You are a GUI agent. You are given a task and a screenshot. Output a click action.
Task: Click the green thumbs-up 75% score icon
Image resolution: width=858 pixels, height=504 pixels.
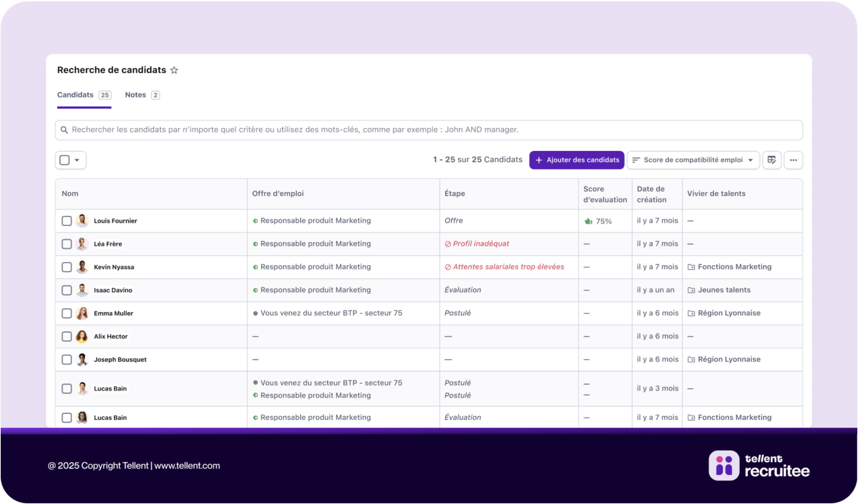click(x=588, y=221)
